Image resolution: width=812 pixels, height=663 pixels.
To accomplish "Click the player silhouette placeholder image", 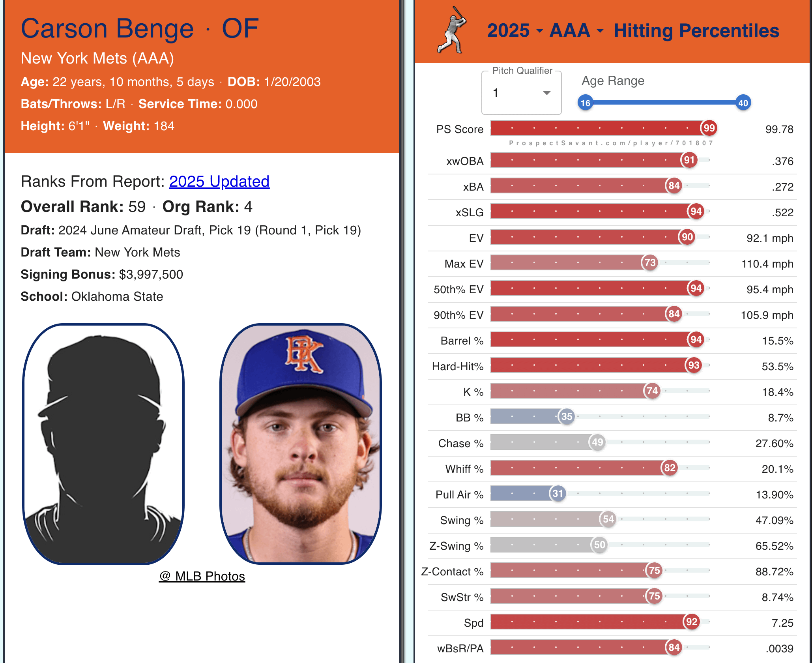I will pos(103,444).
